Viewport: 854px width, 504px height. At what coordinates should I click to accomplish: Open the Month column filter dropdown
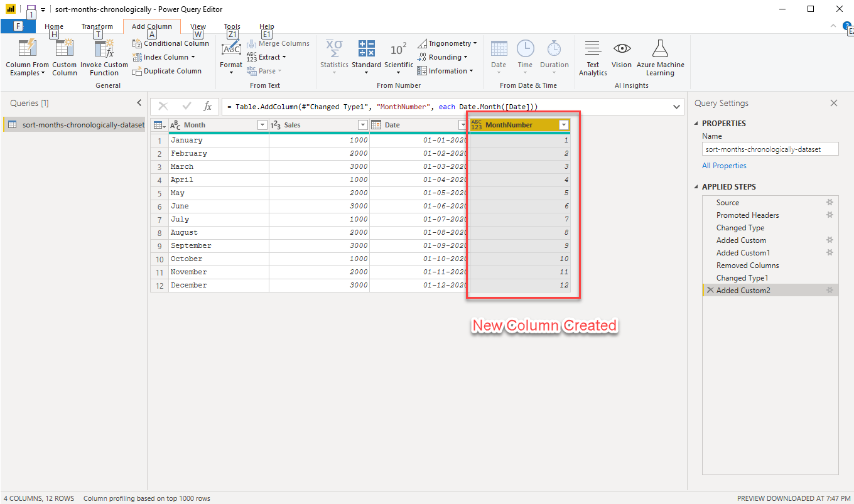coord(262,125)
